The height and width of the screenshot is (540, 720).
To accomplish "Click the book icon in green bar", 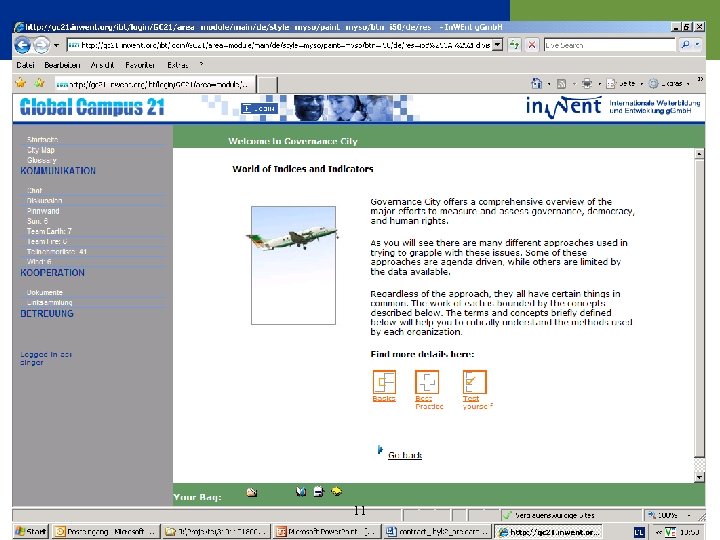I will [301, 492].
